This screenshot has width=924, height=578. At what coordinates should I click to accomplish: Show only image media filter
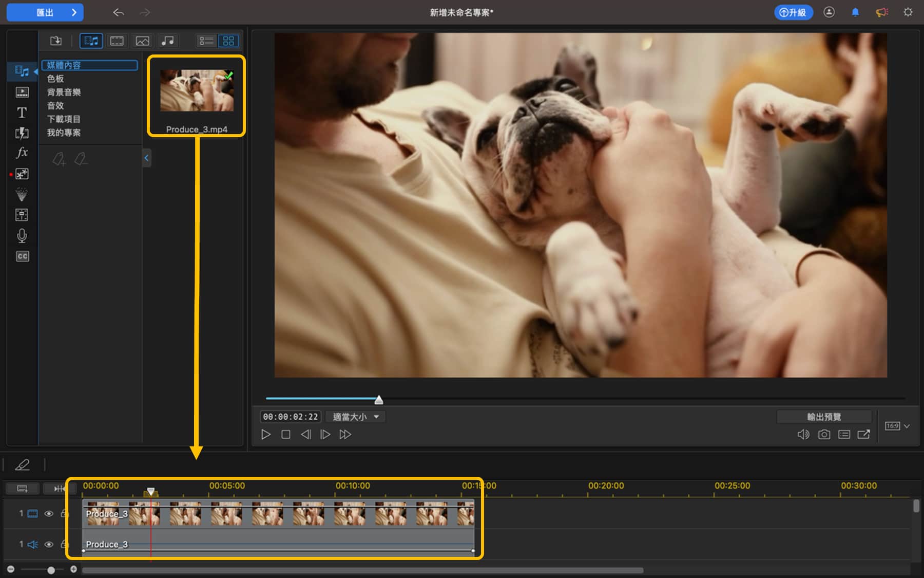click(142, 41)
